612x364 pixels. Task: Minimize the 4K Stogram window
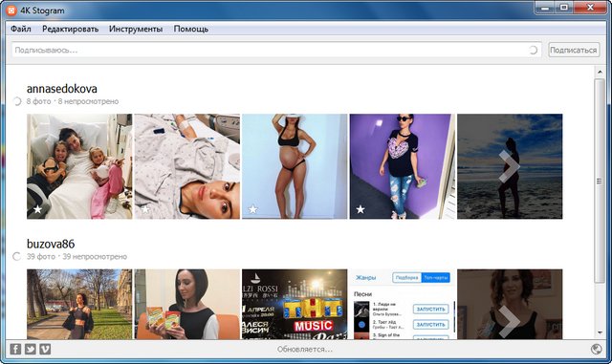click(545, 8)
